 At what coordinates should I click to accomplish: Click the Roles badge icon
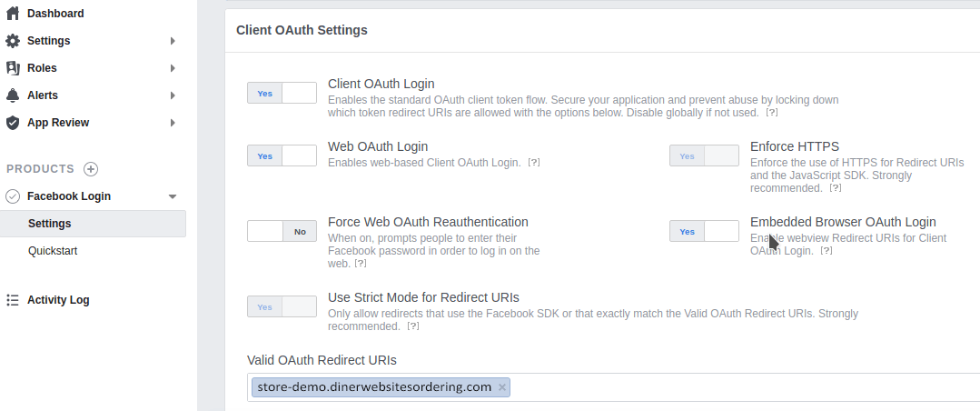coord(13,67)
